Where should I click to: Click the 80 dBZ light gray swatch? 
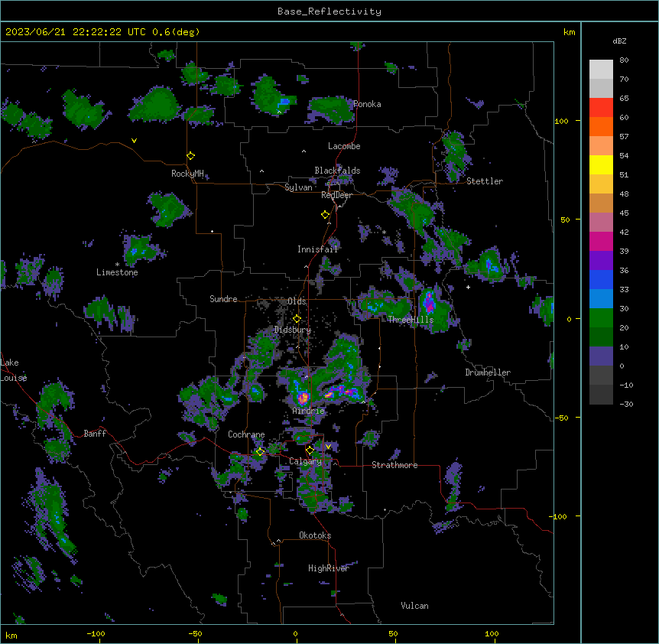[601, 70]
